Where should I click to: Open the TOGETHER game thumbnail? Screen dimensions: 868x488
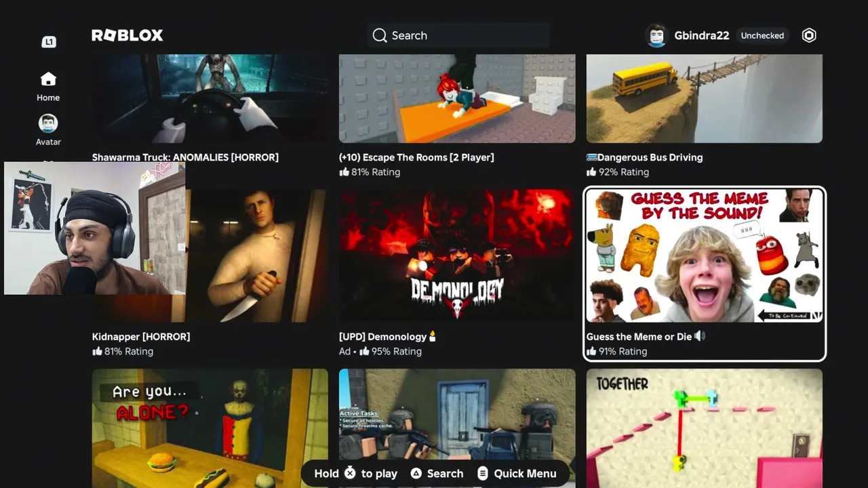tap(705, 428)
